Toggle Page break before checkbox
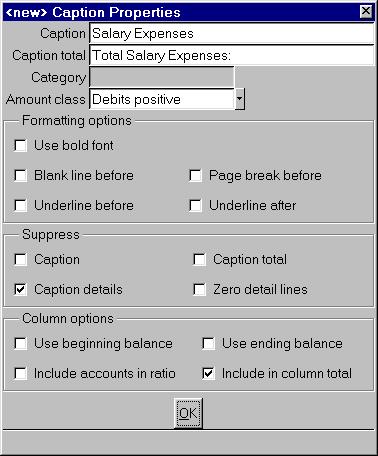The image size is (378, 456). click(x=195, y=176)
